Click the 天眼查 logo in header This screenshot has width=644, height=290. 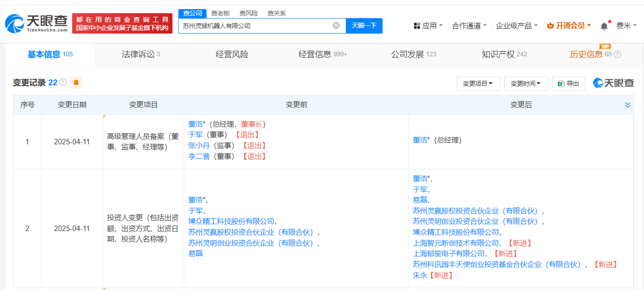tap(36, 23)
